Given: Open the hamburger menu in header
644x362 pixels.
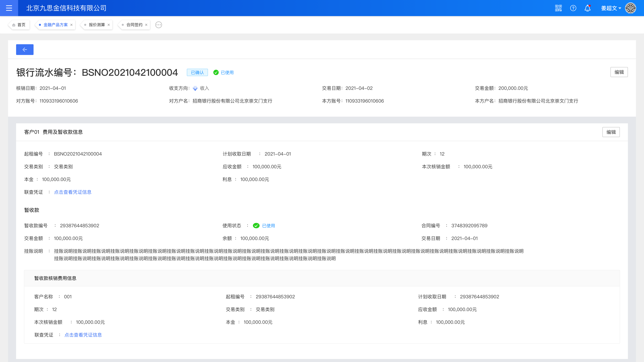Looking at the screenshot, I should (9, 8).
